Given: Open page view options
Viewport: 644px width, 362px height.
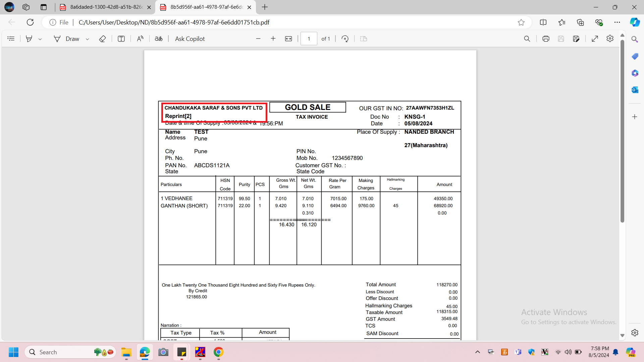Looking at the screenshot, I should click(364, 39).
